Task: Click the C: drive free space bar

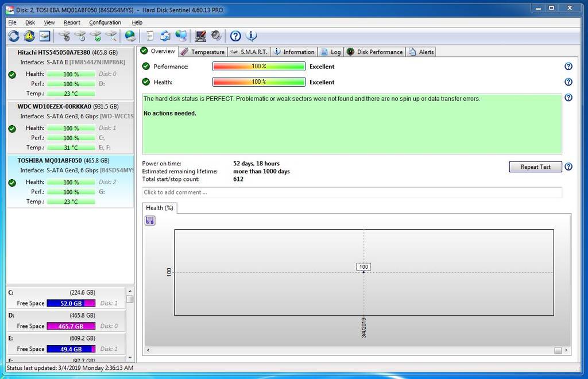Action: [x=71, y=303]
